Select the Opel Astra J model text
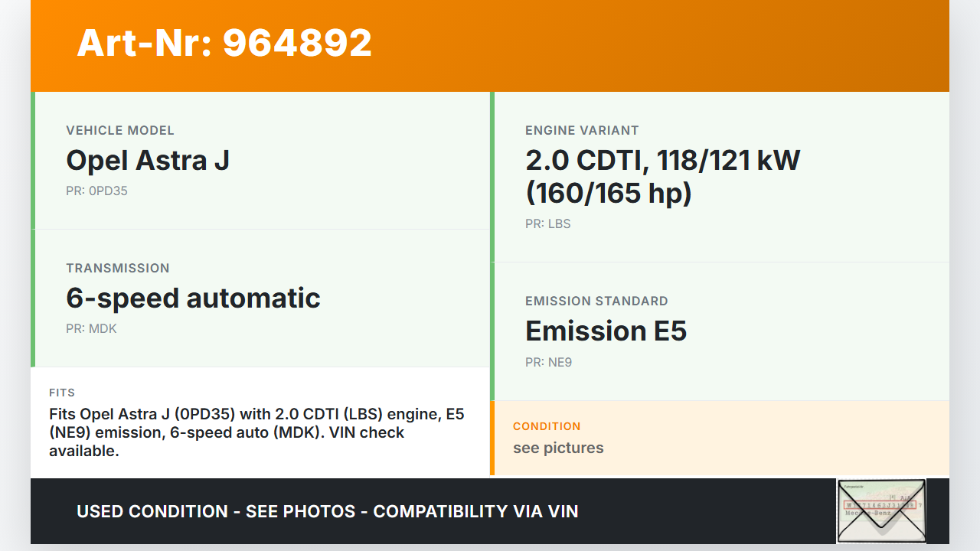980x551 pixels. (148, 160)
